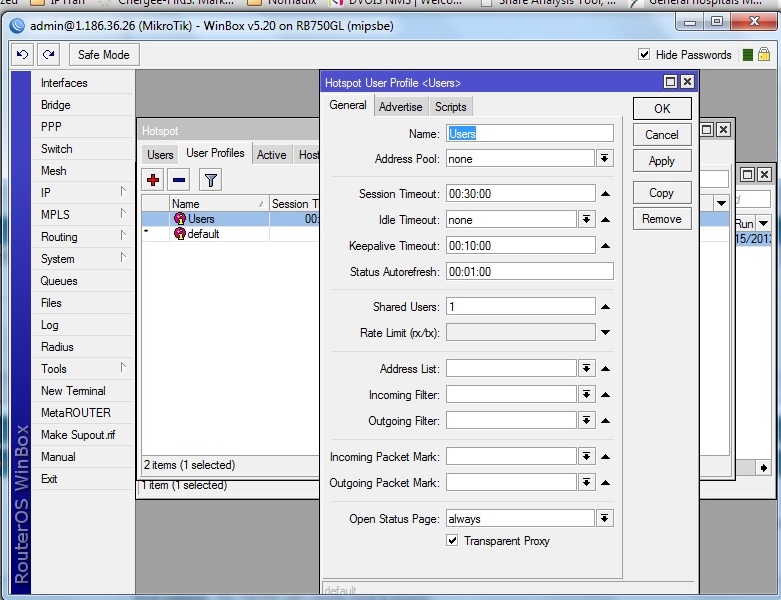Toggle the Safe Mode button

click(x=104, y=55)
